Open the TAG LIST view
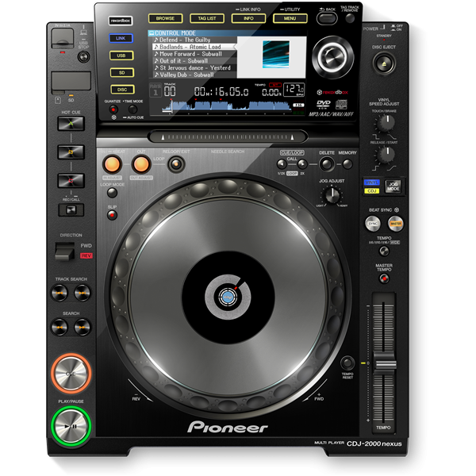The height and width of the screenshot is (476, 476). (207, 18)
